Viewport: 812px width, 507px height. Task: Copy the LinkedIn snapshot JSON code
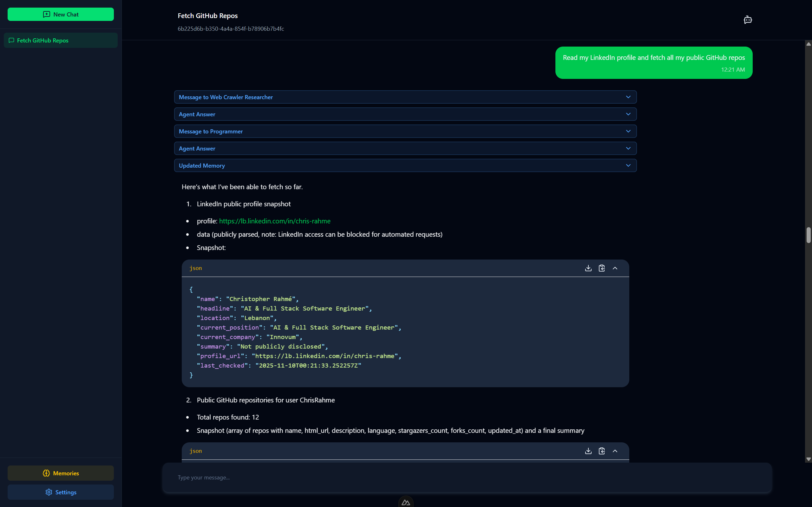pos(602,268)
